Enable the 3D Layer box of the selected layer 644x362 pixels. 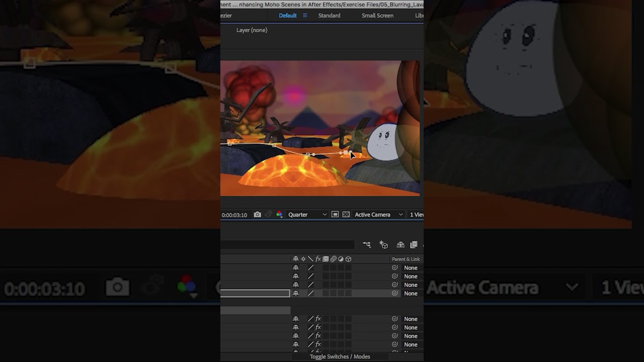point(348,293)
